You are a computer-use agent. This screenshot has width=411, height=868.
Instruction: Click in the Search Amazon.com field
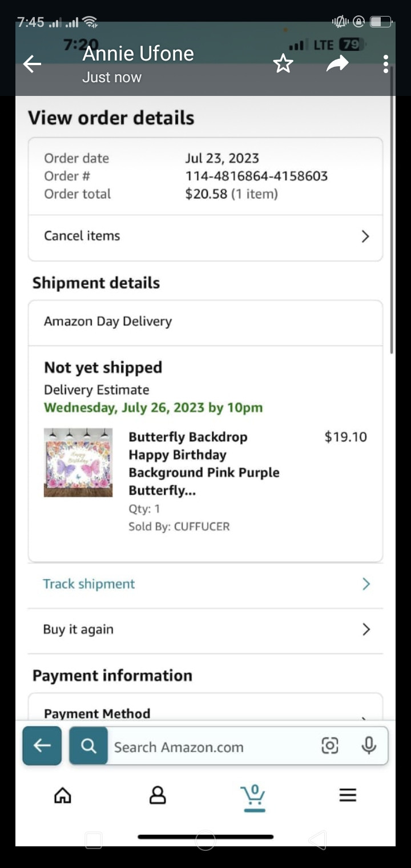point(211,747)
